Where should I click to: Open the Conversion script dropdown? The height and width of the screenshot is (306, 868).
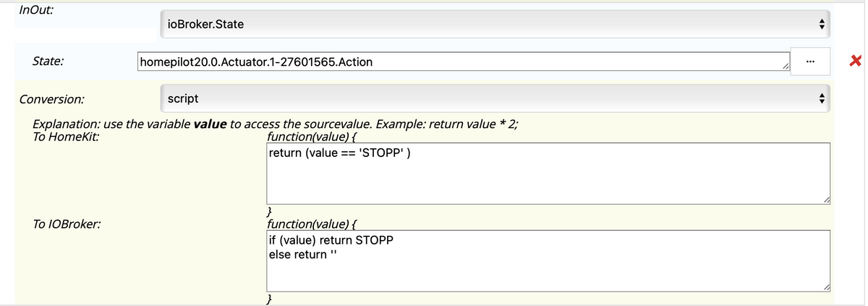495,98
